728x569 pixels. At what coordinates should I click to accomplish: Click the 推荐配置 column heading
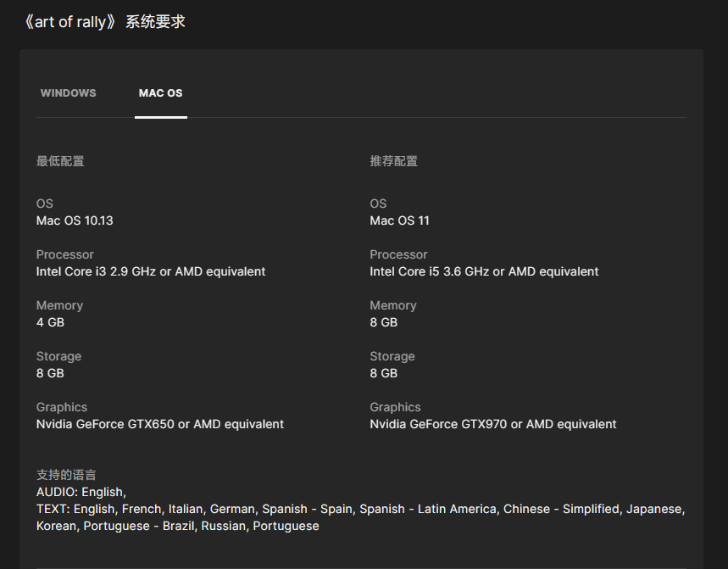click(x=394, y=161)
